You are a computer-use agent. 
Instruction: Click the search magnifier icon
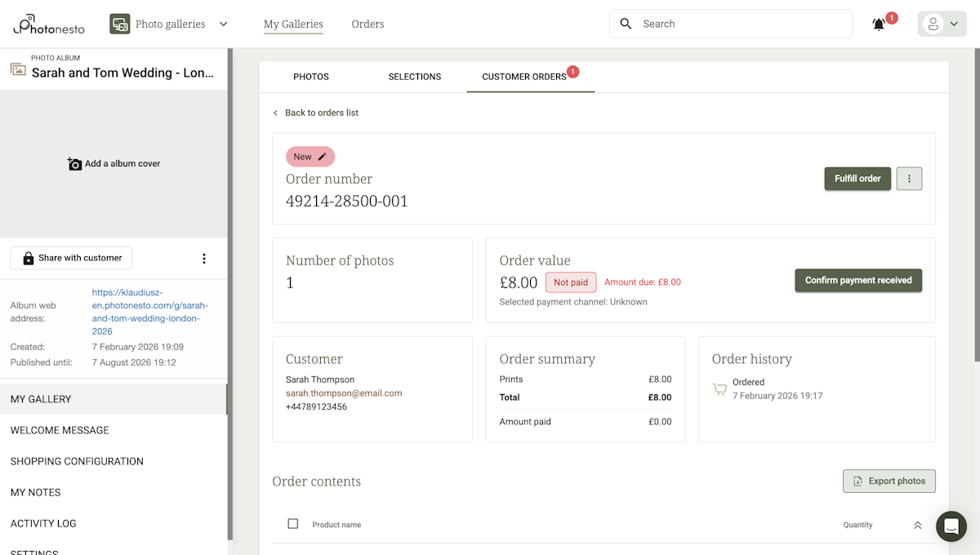coord(626,24)
